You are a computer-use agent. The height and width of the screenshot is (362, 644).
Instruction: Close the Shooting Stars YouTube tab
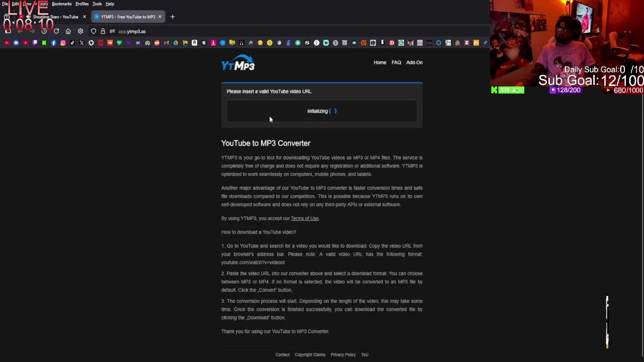[84, 17]
